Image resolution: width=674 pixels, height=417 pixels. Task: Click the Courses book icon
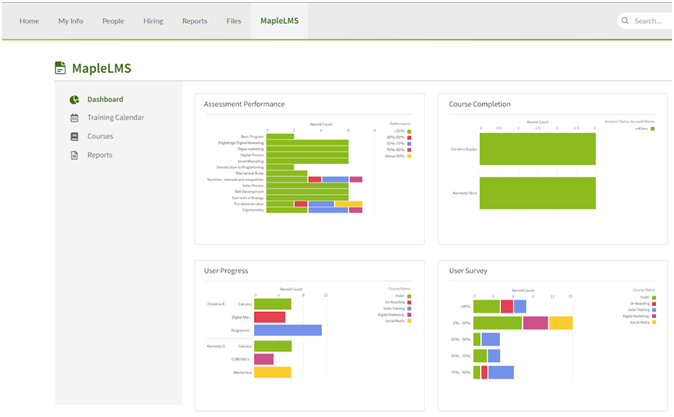[74, 136]
